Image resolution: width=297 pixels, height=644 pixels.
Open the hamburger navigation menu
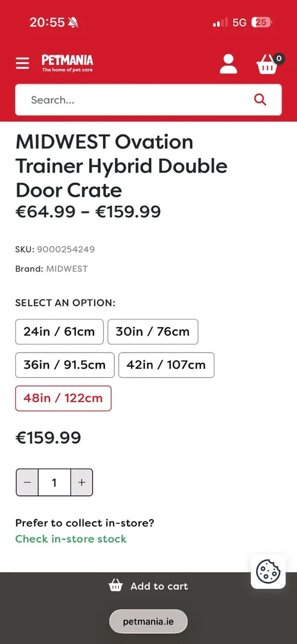click(x=23, y=63)
